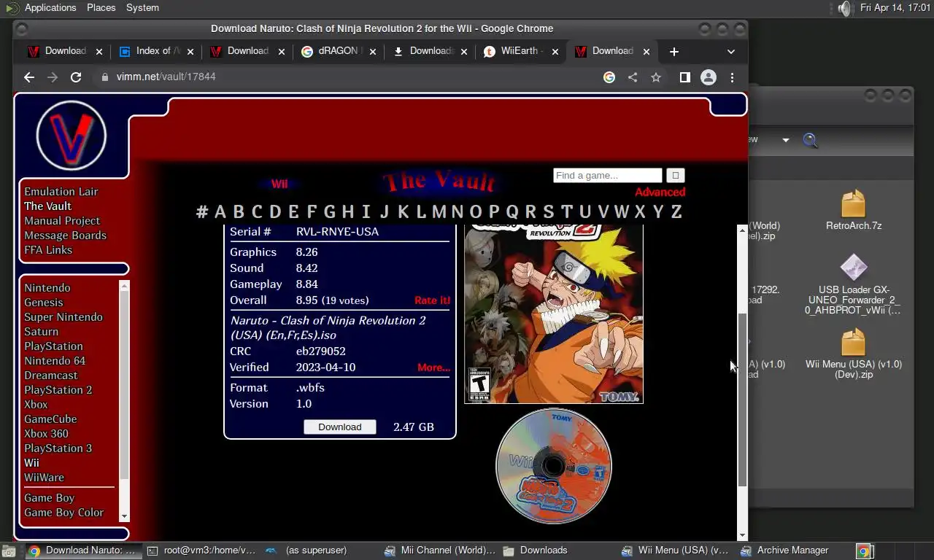Close the WiiEarth tab
934x560 pixels.
click(x=555, y=51)
